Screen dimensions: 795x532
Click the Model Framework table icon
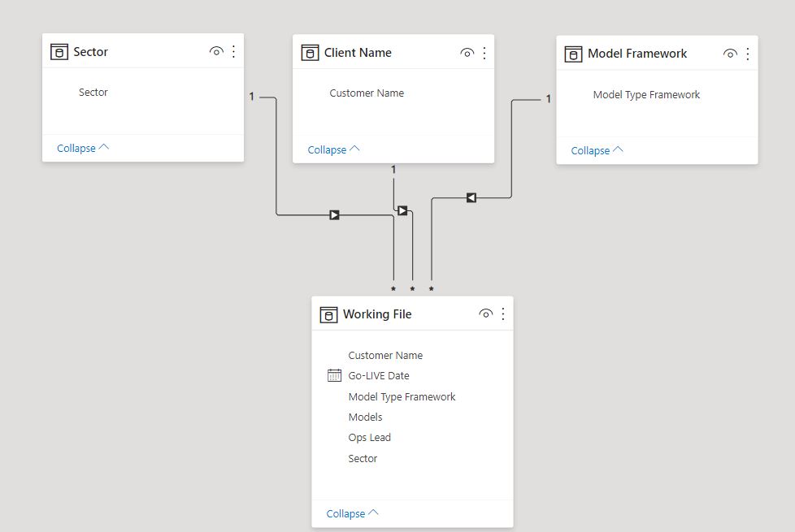573,54
